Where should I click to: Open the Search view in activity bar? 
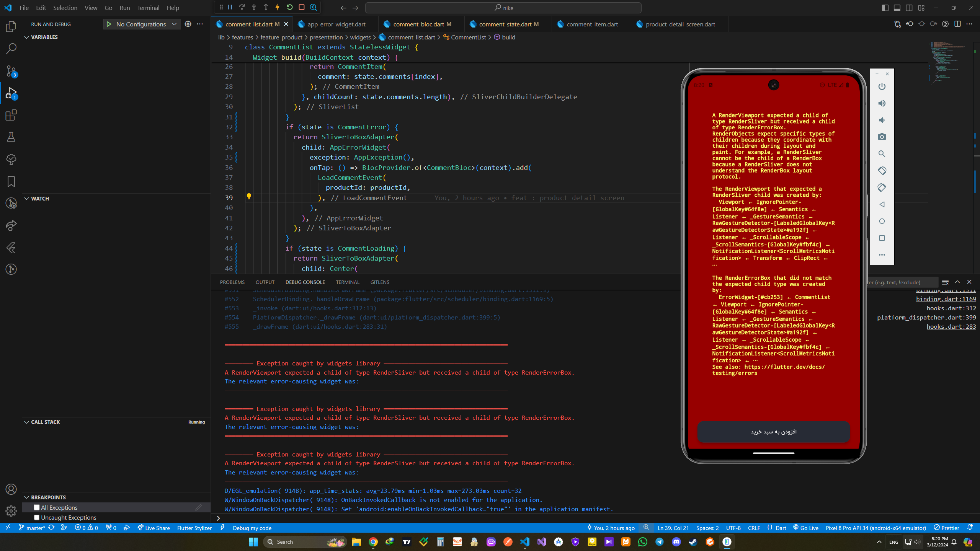[11, 49]
